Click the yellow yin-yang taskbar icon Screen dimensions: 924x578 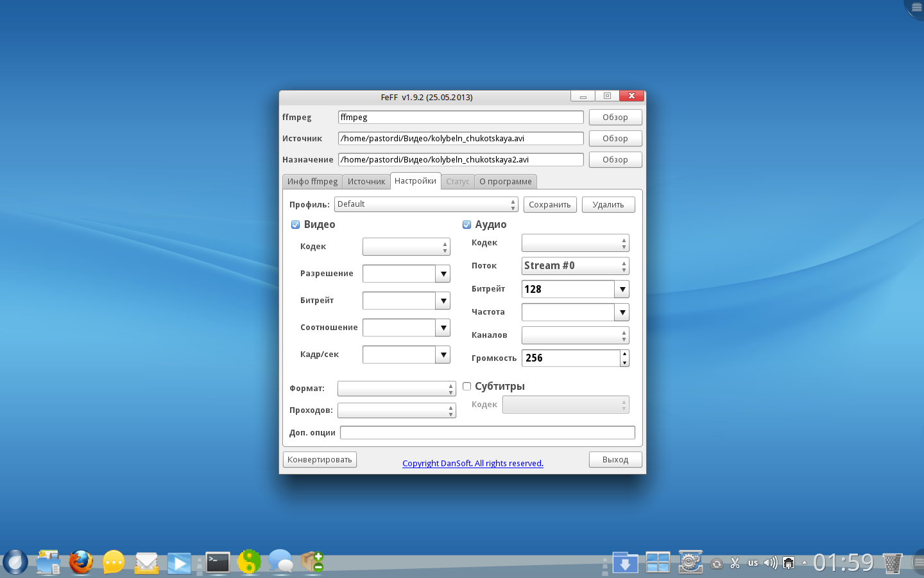(x=249, y=563)
